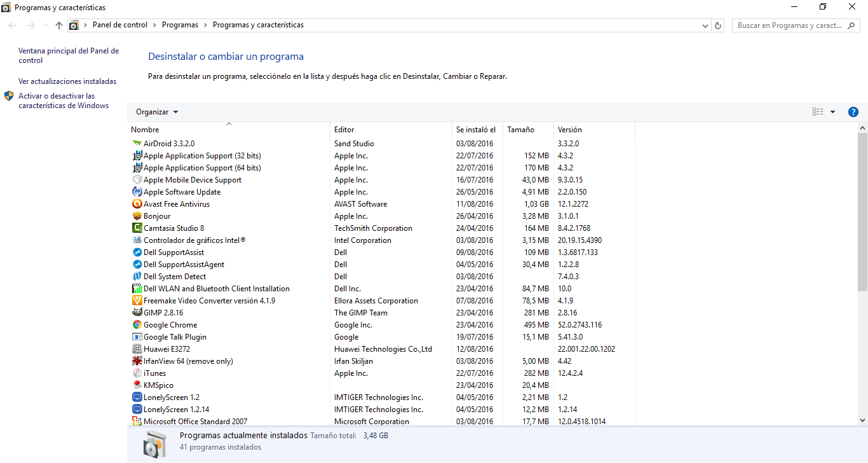
Task: Select the Dell SupportAssist icon
Action: coord(137,252)
